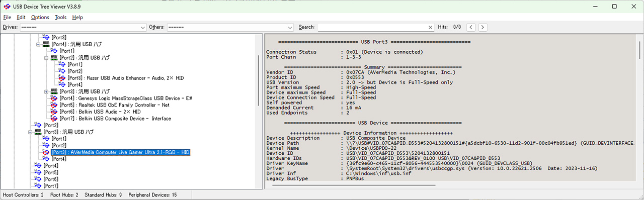Click the Realtek USB GbE Family Controller icon
The width and height of the screenshot is (644, 200).
54,105
